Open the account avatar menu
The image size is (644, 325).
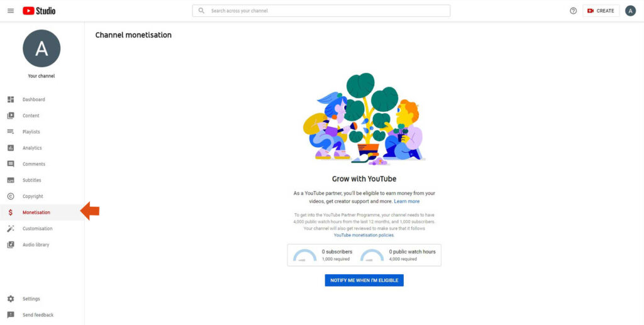click(630, 11)
